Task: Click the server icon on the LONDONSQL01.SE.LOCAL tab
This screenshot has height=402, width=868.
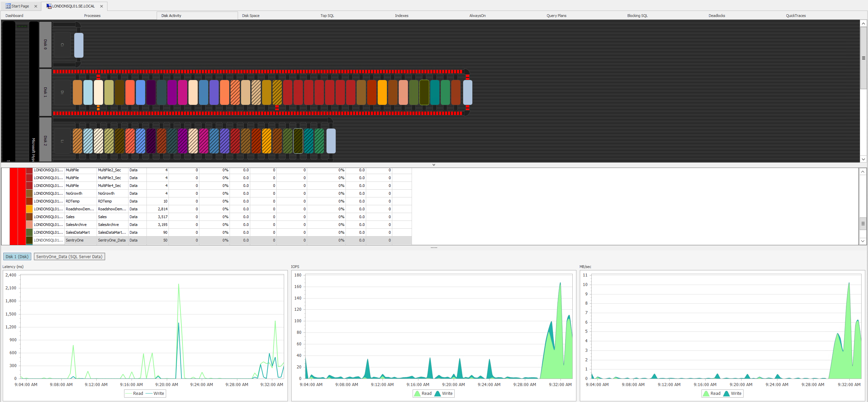Action: [48, 6]
